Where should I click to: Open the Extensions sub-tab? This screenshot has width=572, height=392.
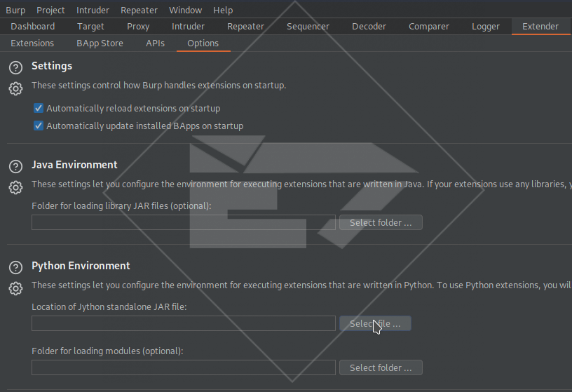(x=32, y=43)
